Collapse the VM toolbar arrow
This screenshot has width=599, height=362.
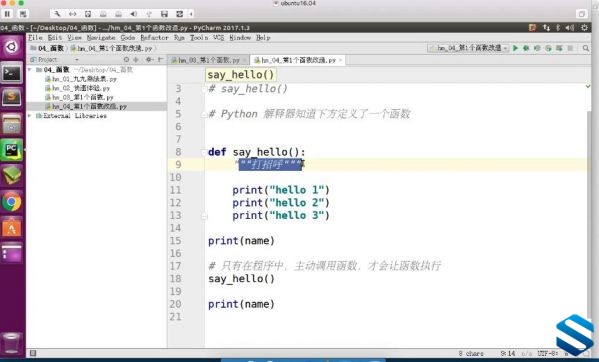point(191,14)
